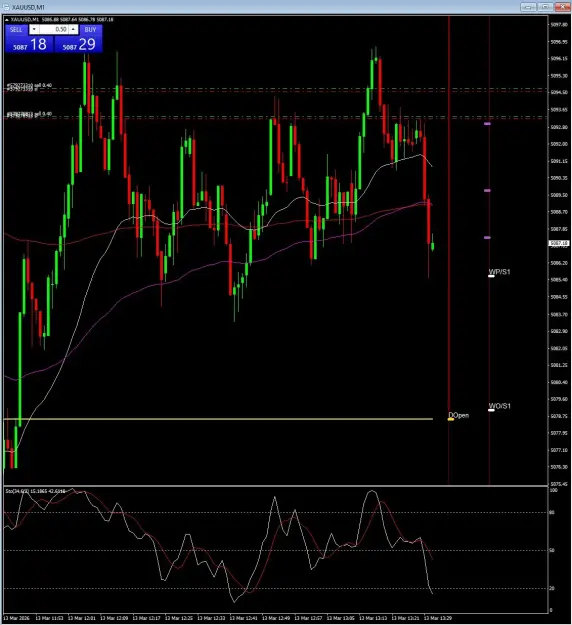This screenshot has width=572, height=625.
Task: Select the WP/S1 pivot marker
Action: click(499, 272)
